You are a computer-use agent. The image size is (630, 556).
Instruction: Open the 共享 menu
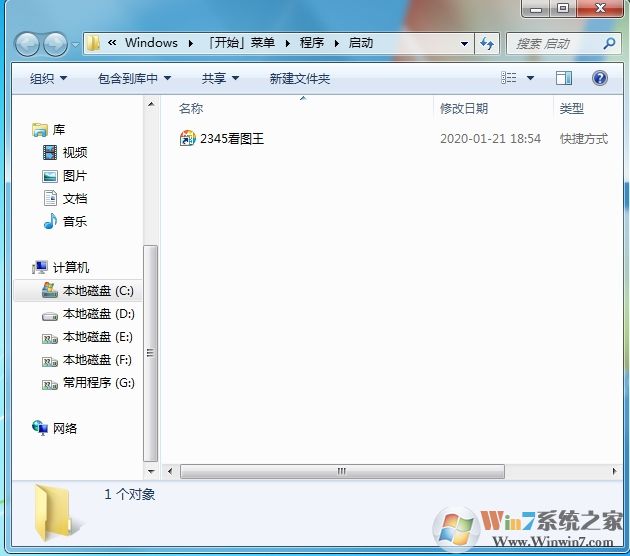tap(220, 78)
